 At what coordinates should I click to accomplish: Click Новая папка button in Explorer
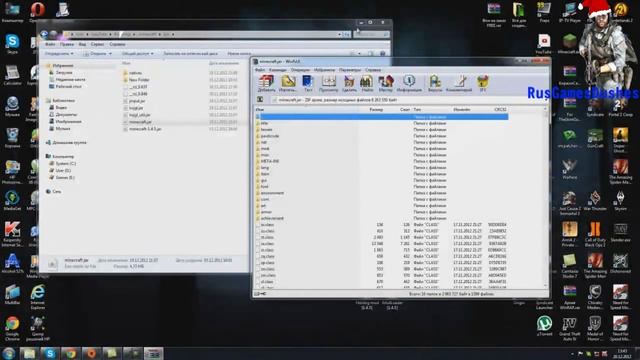click(239, 53)
